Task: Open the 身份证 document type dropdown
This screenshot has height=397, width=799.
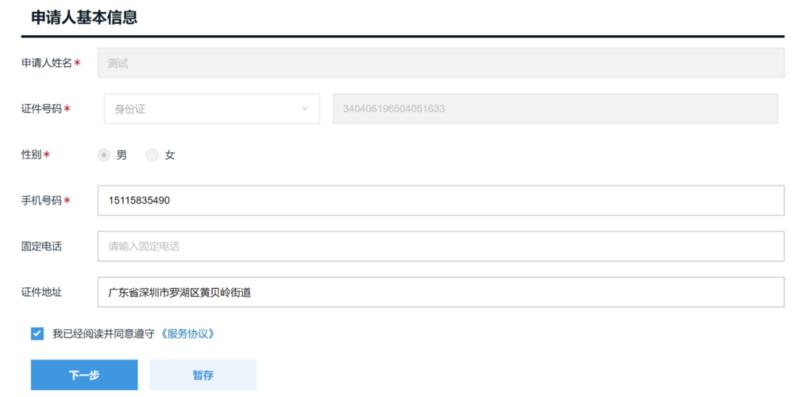Action: click(x=212, y=109)
